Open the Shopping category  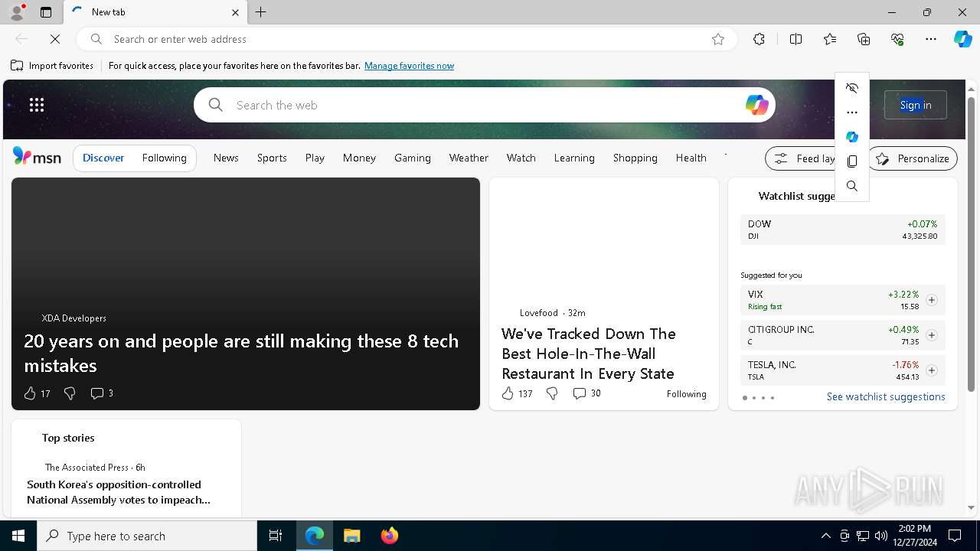(635, 158)
